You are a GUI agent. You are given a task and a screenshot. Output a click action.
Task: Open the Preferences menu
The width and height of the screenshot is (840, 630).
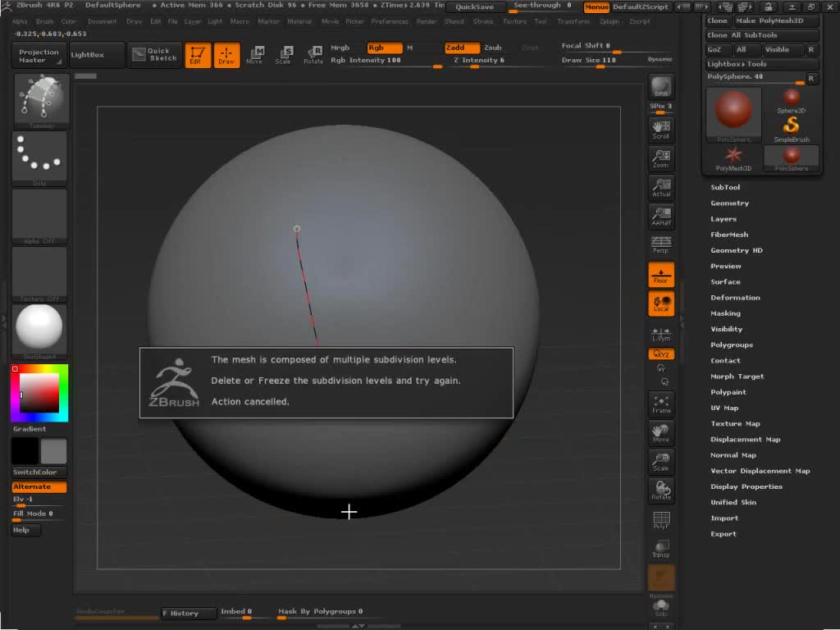pyautogui.click(x=390, y=21)
